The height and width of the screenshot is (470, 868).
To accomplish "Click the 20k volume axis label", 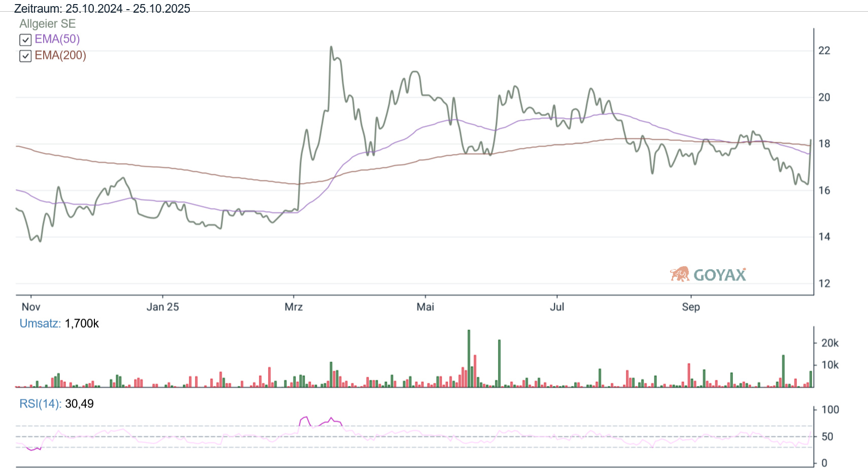I will pyautogui.click(x=830, y=343).
